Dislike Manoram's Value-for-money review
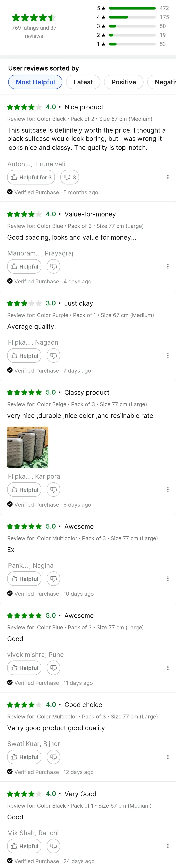176x868 pixels. [x=53, y=267]
